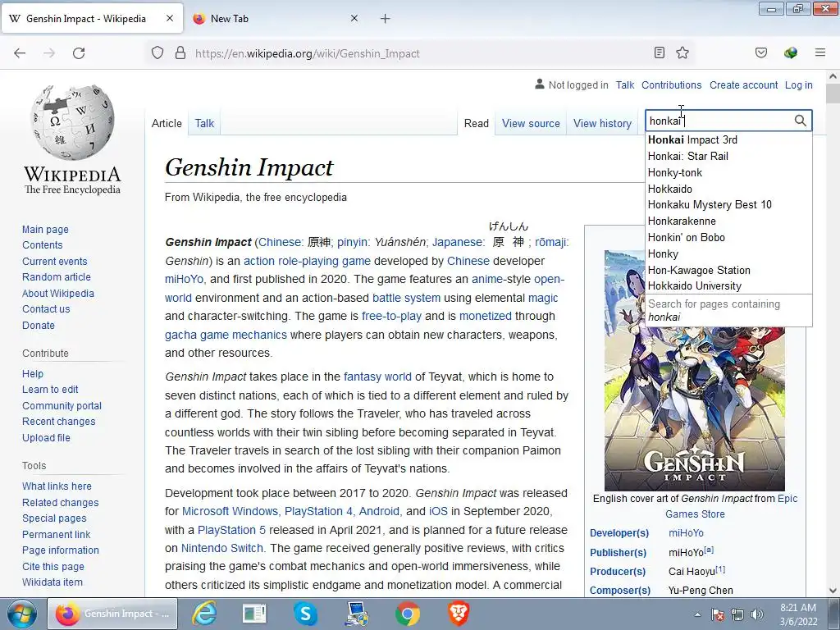Select the Article tab

click(167, 123)
